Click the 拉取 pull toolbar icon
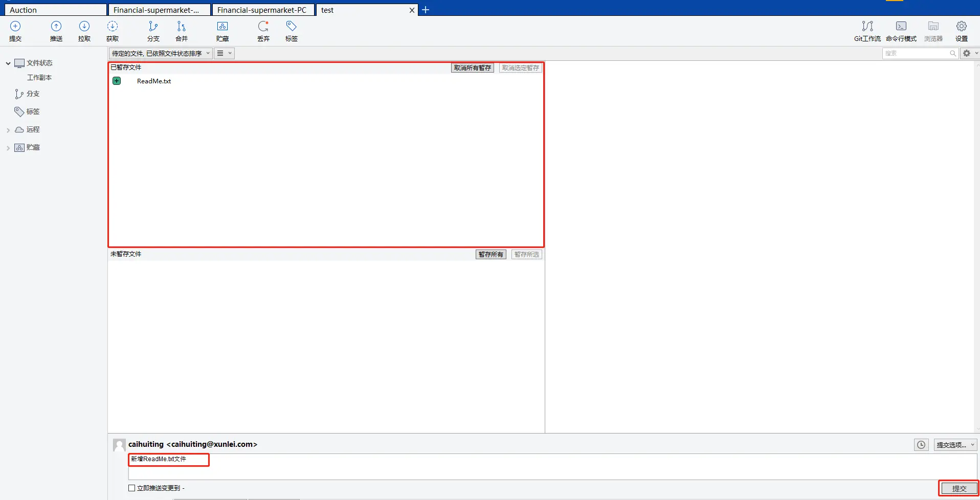Screen dimensions: 980x500 (84, 26)
